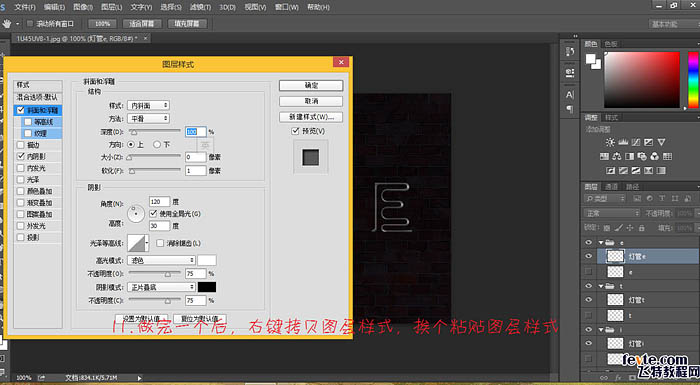The height and width of the screenshot is (385, 700).
Task: Click the 填充屏幕 button
Action: tap(187, 24)
